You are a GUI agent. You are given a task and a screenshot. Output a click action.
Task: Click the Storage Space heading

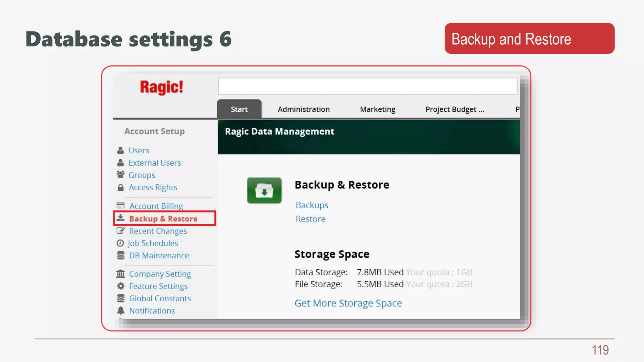(x=332, y=254)
